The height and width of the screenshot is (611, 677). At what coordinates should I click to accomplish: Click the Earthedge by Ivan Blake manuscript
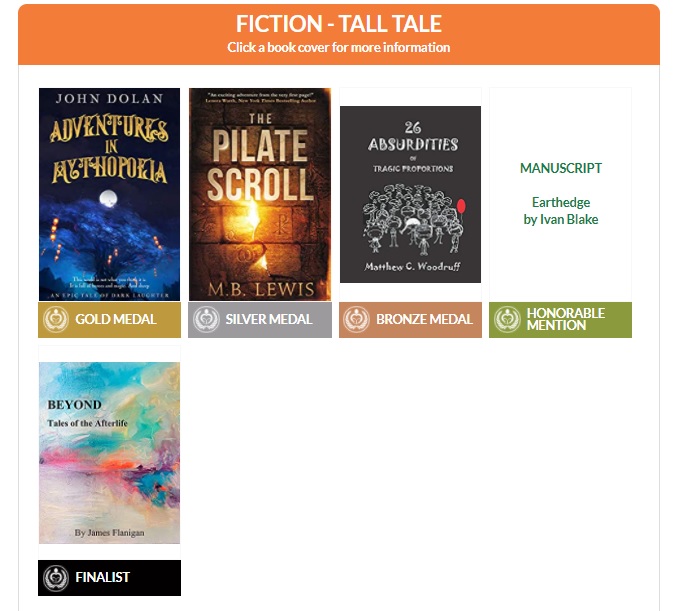560,211
